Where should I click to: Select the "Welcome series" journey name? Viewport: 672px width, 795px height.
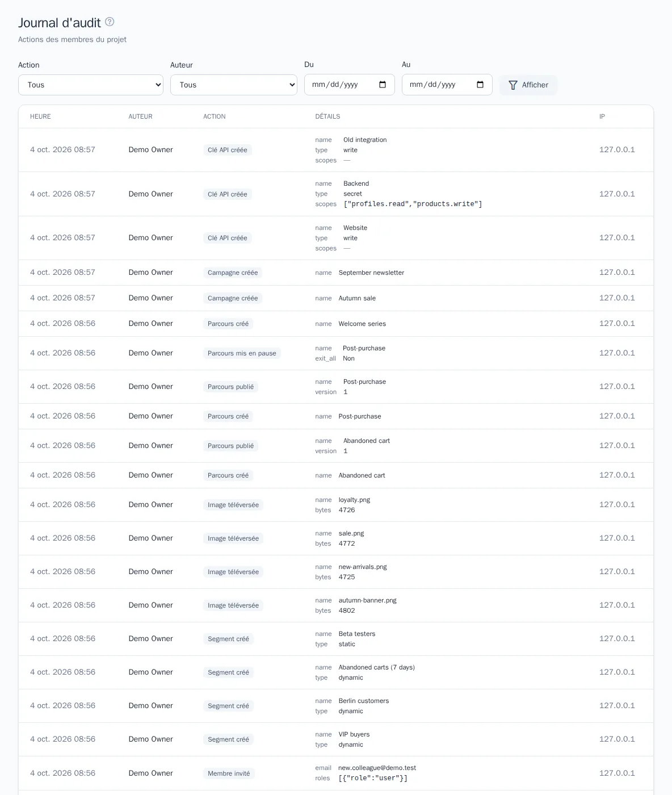362,324
